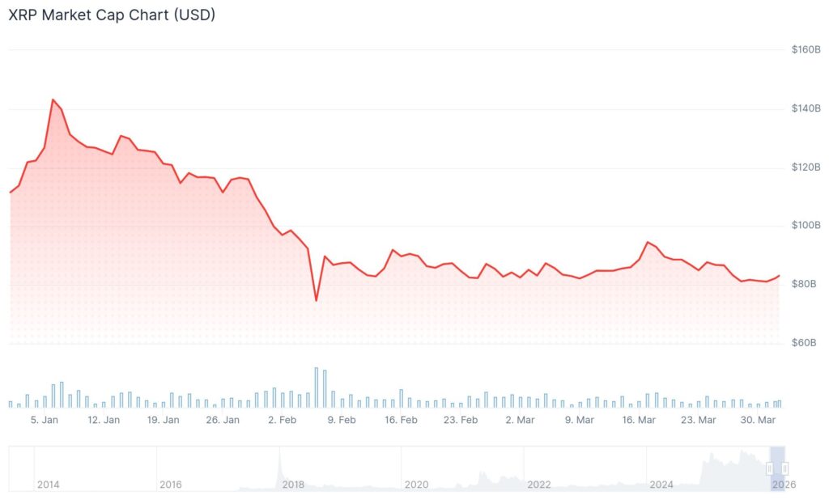Screen dimensions: 829x504
Task: Click the $160B y-axis label
Action: (806, 49)
